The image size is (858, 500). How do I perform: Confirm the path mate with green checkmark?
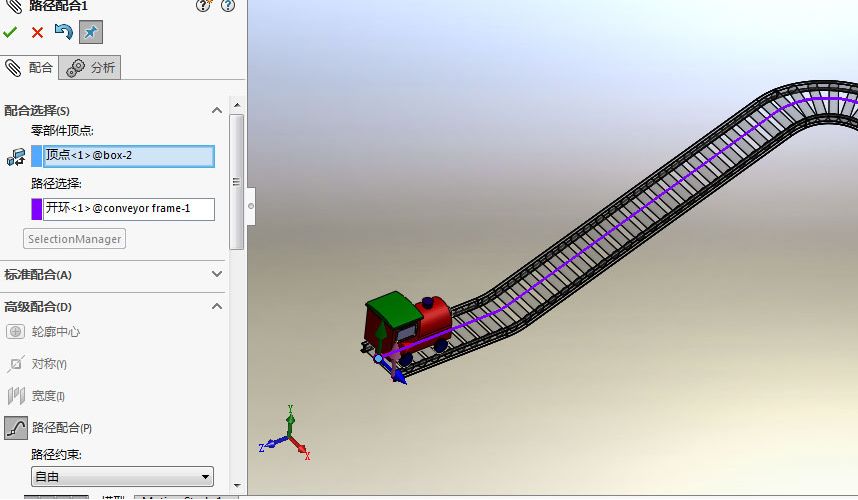10,33
